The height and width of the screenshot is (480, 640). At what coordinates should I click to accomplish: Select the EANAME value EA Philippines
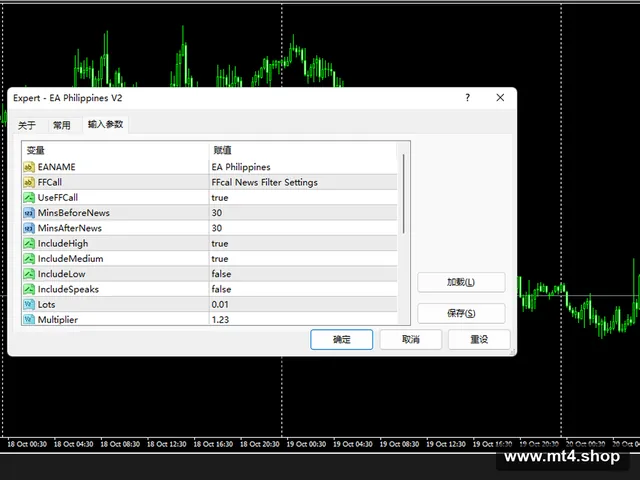pos(241,167)
